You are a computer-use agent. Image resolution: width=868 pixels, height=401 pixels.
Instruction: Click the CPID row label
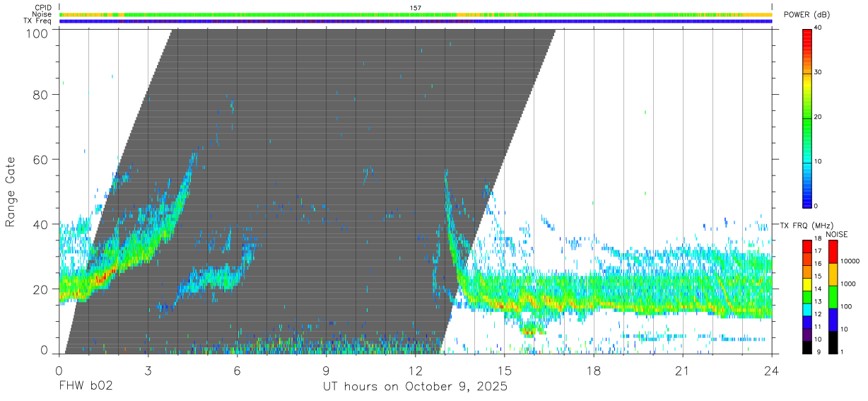point(43,8)
